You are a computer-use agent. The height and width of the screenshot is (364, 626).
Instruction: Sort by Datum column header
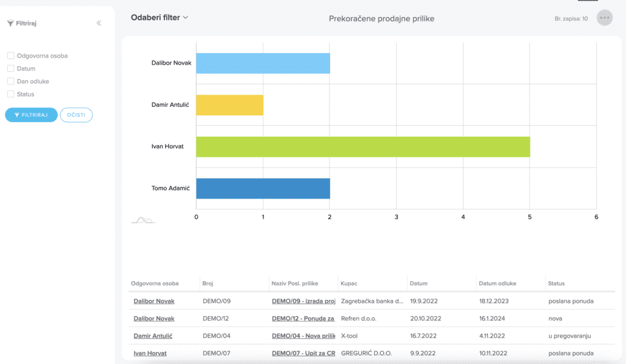click(418, 283)
